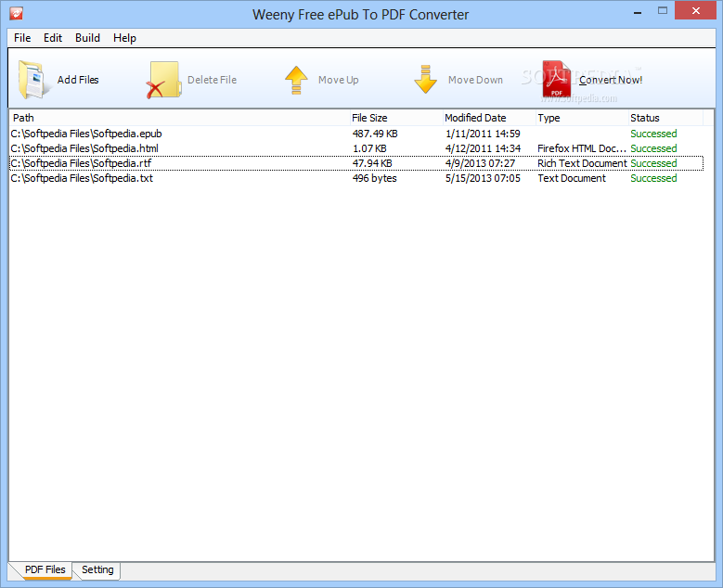Screen dimensions: 723x588
Task: Click the 496 bytes file size
Action: tap(374, 178)
